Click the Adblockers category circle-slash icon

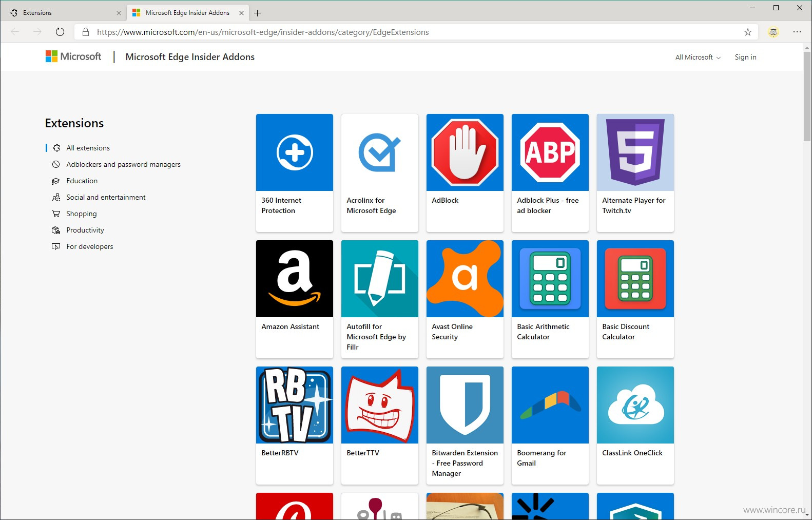click(56, 164)
